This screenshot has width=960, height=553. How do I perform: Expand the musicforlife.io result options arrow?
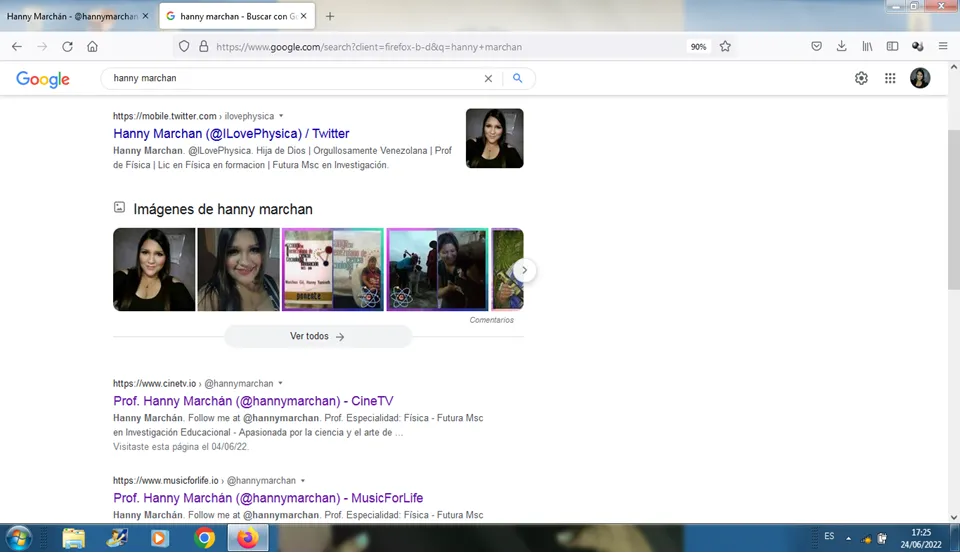click(303, 481)
